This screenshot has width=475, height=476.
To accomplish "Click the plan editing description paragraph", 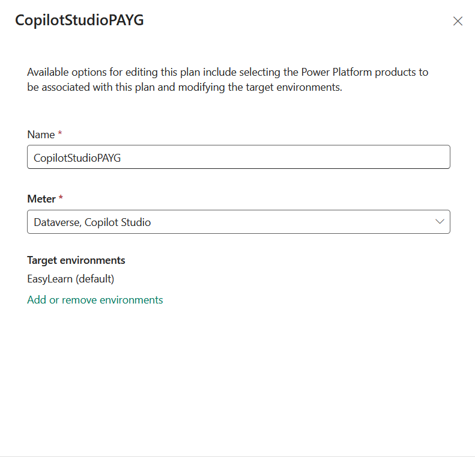I will click(228, 79).
